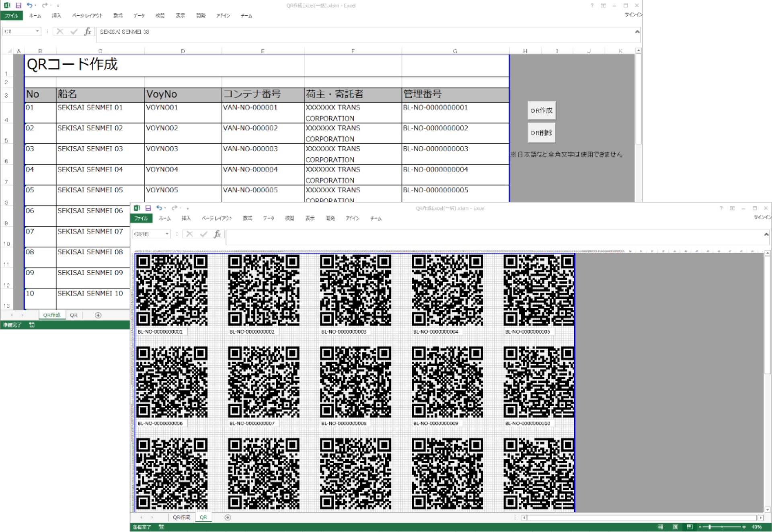Click macro recording icon in back window status bar
Screen dimensions: 772x532
[x=32, y=325]
